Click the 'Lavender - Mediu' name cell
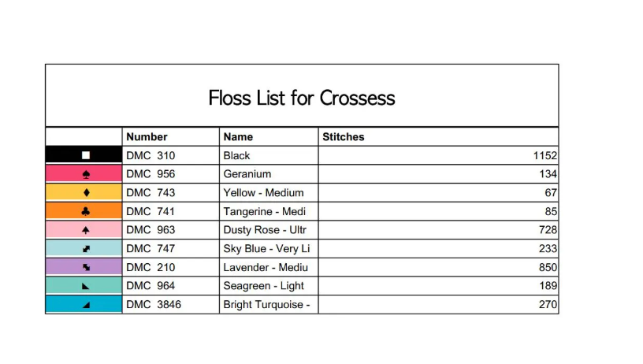Screen dimensions: 643x364 [266, 267]
